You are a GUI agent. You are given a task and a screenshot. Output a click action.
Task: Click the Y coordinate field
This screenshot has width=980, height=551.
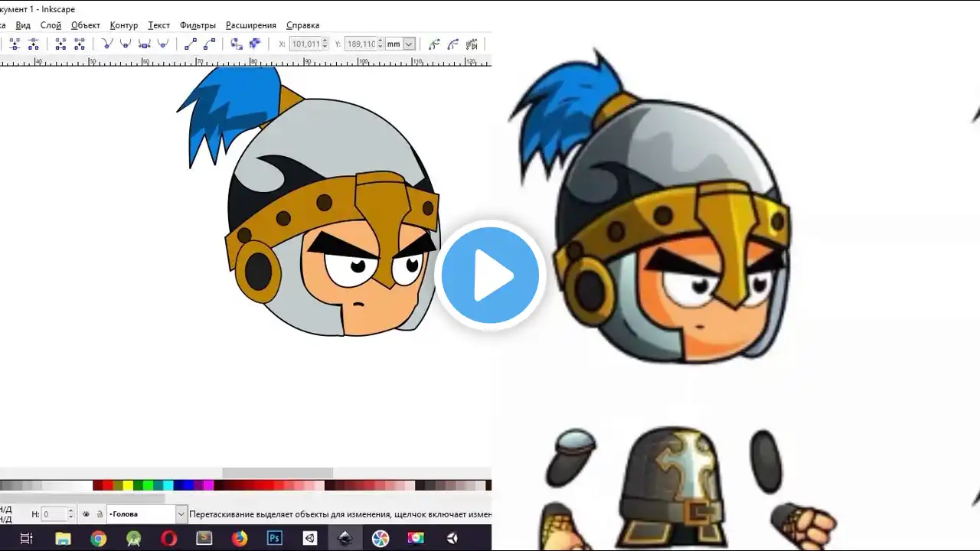pos(361,44)
